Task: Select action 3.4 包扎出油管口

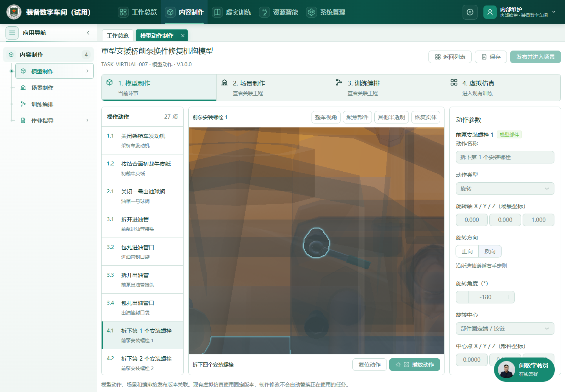Action: pos(142,307)
